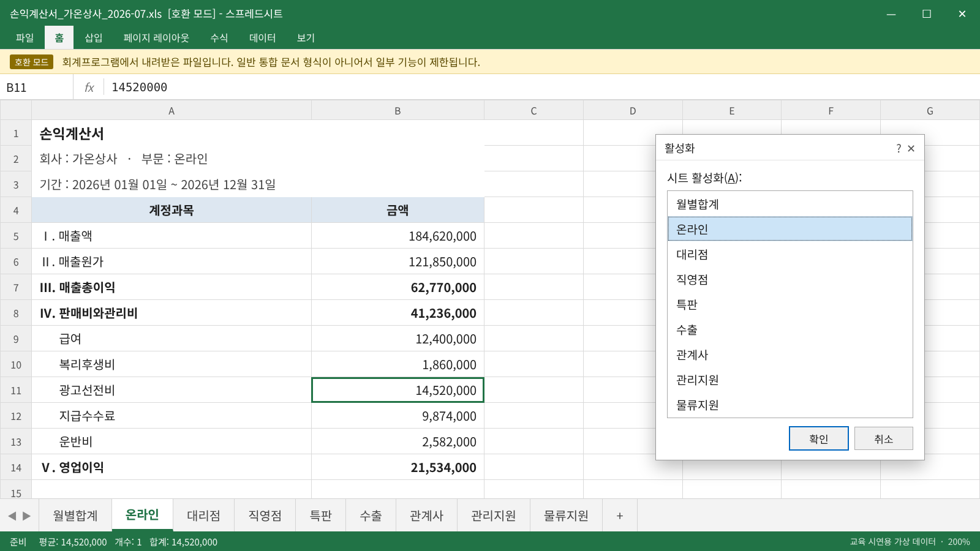Click the 확인 button

818,438
